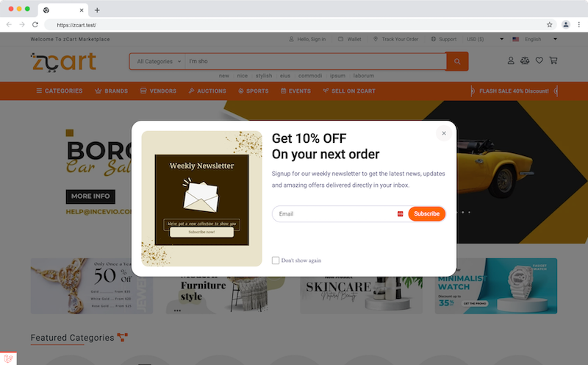Open the compare scales icon
The height and width of the screenshot is (365, 588).
click(525, 60)
